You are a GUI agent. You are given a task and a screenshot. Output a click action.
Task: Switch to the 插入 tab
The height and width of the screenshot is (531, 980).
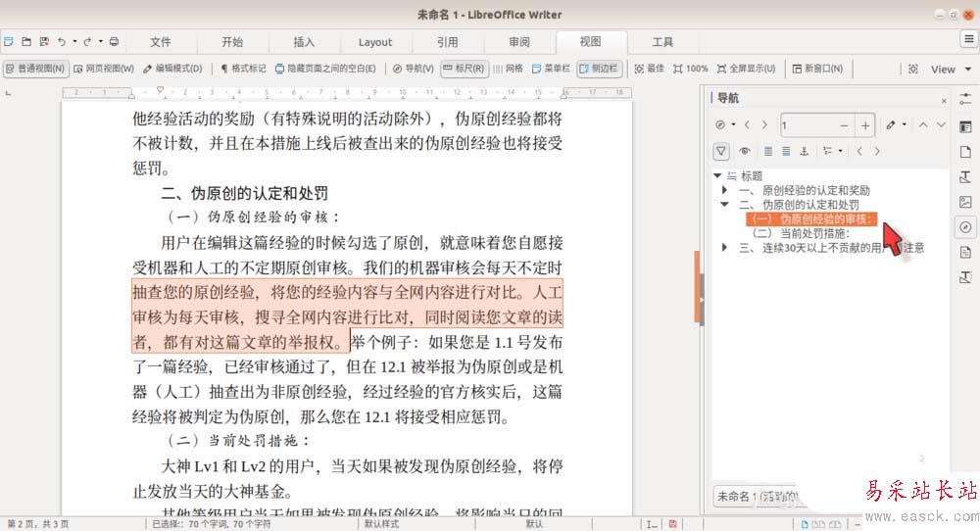coord(304,42)
